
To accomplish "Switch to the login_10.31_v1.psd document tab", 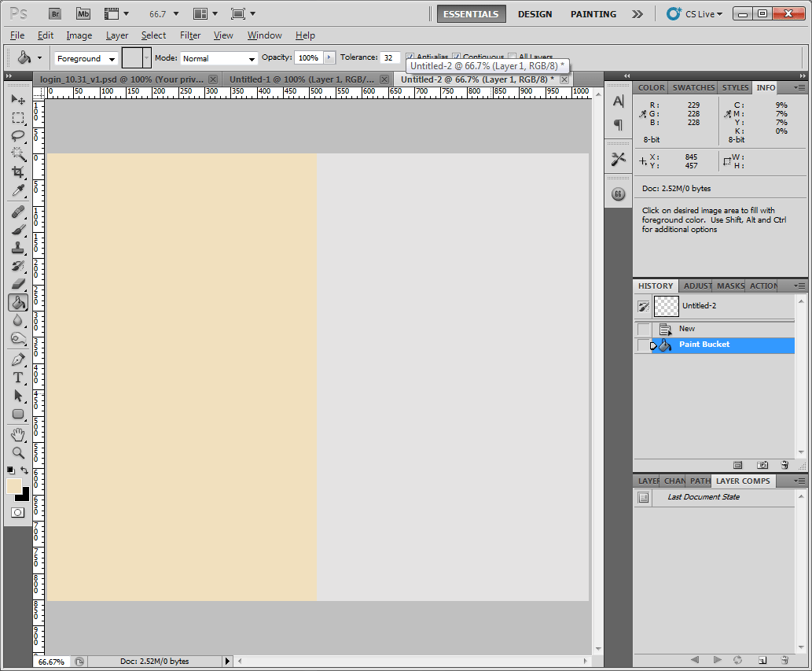I will click(122, 79).
